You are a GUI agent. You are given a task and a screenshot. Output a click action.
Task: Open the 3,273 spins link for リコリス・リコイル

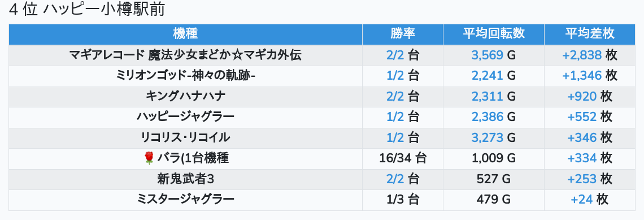coord(487,138)
